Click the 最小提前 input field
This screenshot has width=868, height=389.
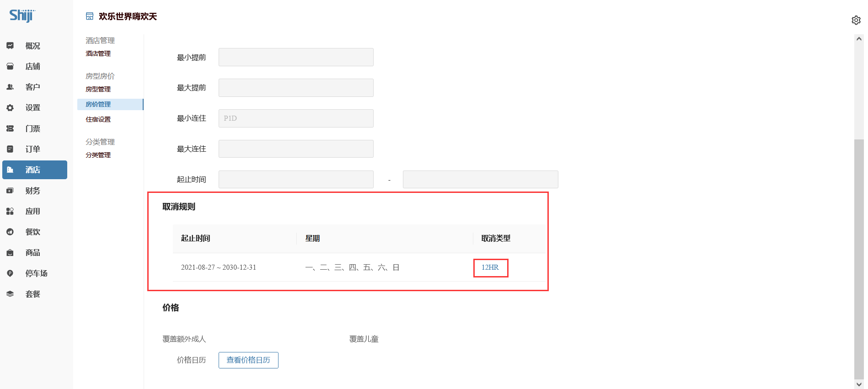(296, 57)
